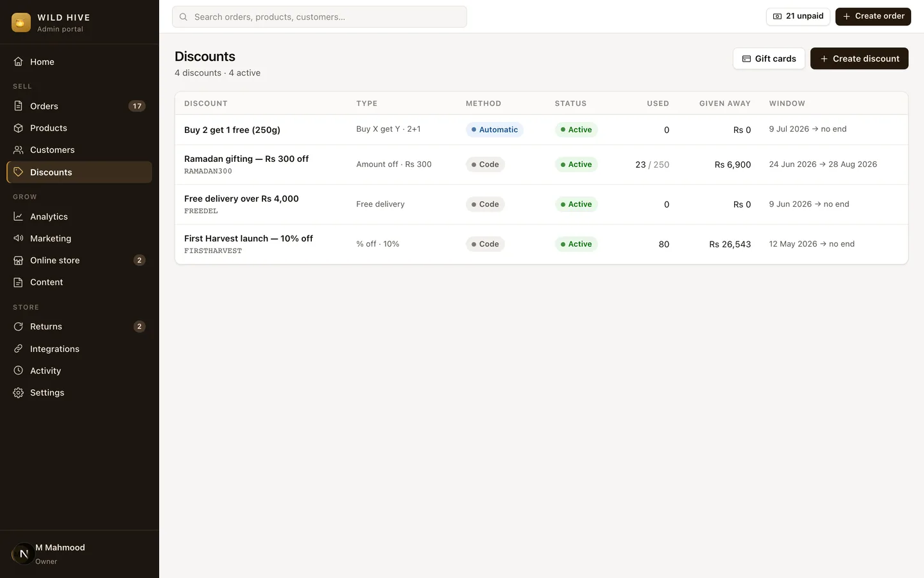Go to the Orders section
This screenshot has height=578, width=924.
pos(80,106)
